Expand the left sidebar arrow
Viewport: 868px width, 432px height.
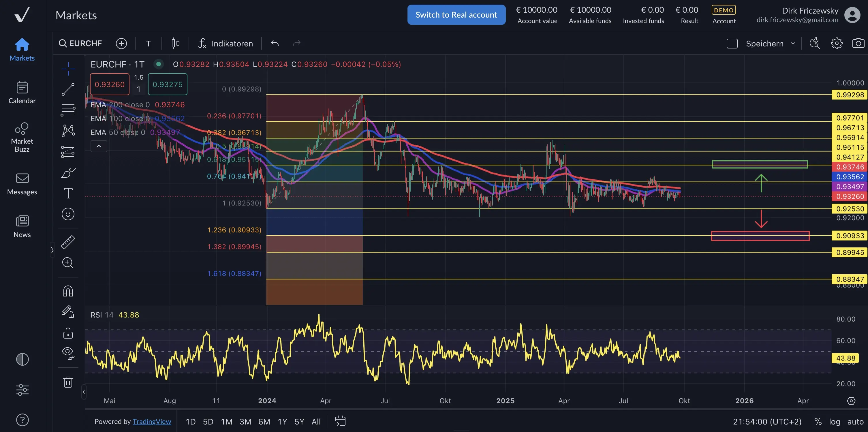(x=52, y=250)
